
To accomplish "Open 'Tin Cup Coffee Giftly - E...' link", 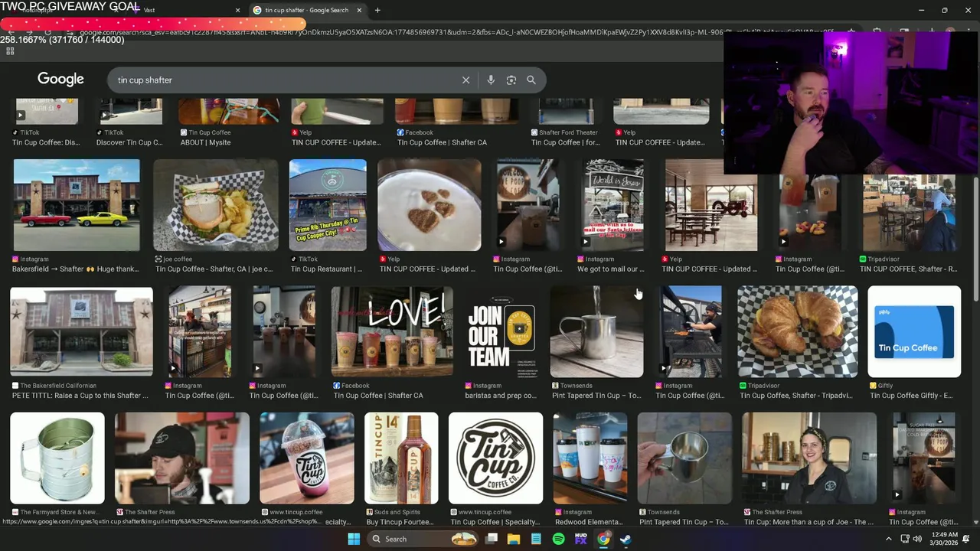I will point(911,396).
